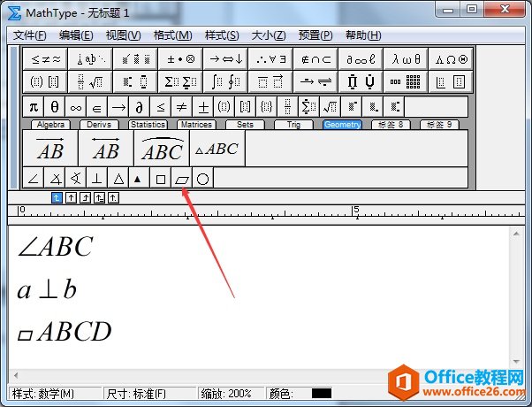Screen dimensions: 532x407
Task: Insert vector AB with right arrow
Action: (50, 149)
